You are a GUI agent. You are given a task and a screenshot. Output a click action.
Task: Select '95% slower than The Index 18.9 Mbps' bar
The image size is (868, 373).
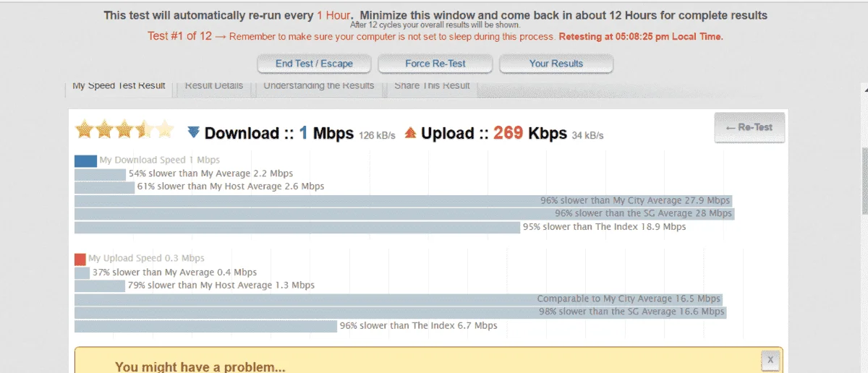point(297,227)
